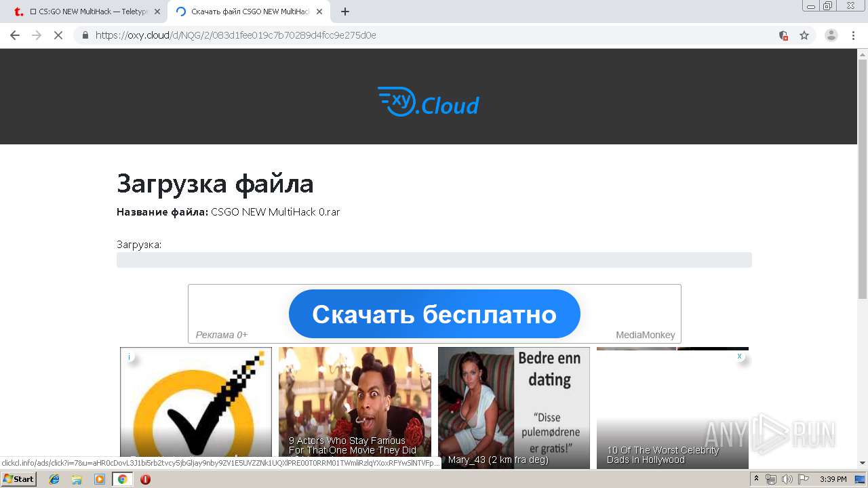Open the blocked content shield icon

(783, 35)
